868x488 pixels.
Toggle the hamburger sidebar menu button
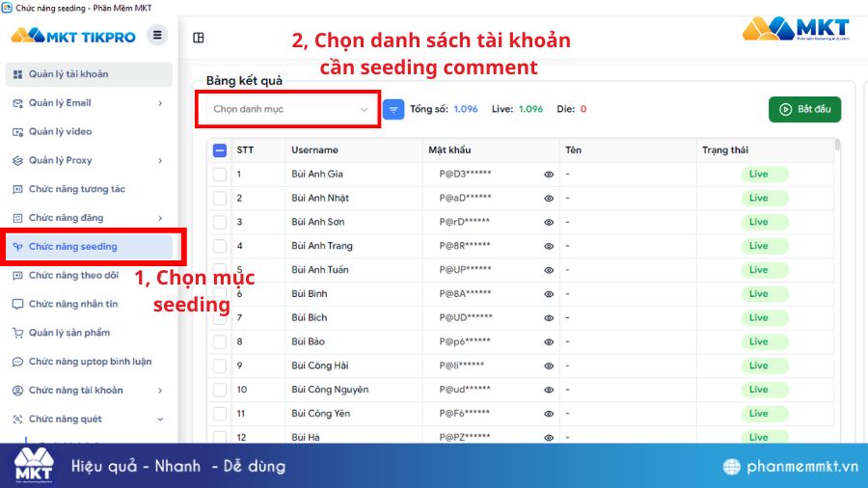[x=157, y=35]
